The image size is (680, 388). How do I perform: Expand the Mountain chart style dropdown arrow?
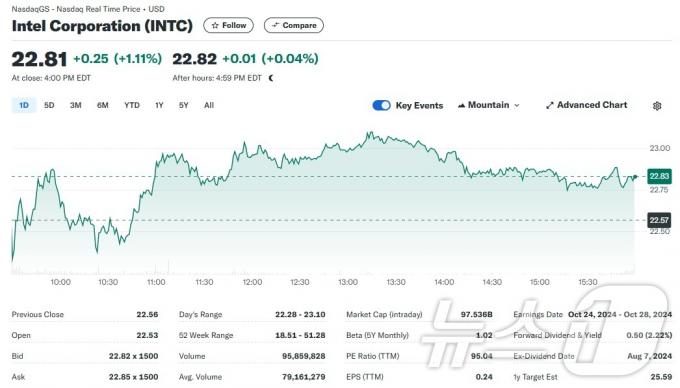tap(517, 105)
